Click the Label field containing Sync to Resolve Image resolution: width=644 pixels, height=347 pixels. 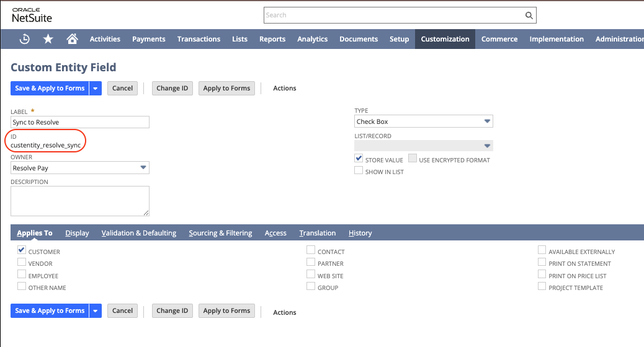click(x=79, y=122)
